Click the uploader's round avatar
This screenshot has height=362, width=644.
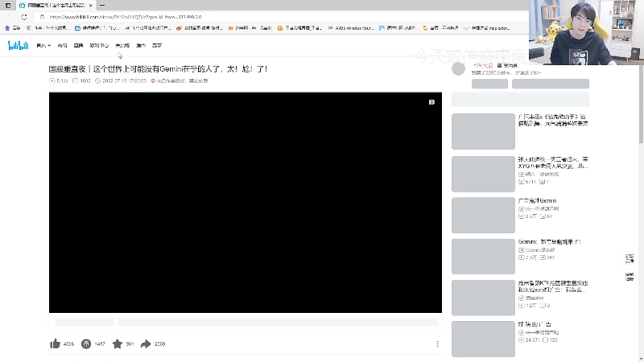(x=458, y=69)
